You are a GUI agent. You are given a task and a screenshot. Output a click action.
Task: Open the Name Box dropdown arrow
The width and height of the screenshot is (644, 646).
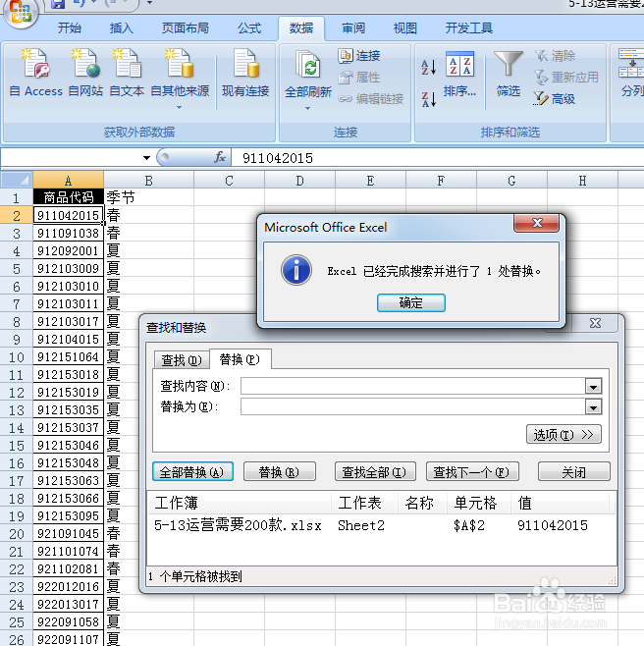tap(146, 158)
